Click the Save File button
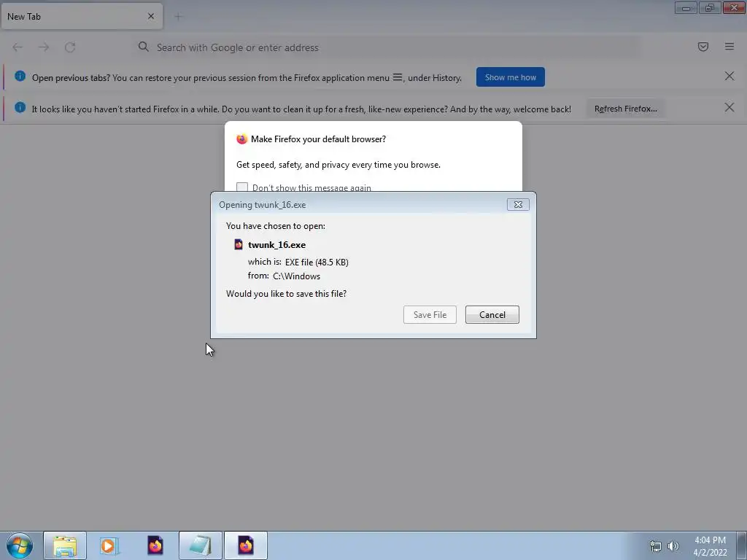747x560 pixels. click(430, 315)
